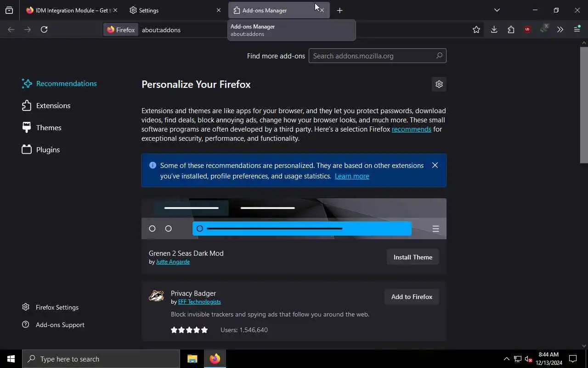Viewport: 588px width, 368px height.
Task: Open the Firefox application menu
Action: [x=577, y=29]
